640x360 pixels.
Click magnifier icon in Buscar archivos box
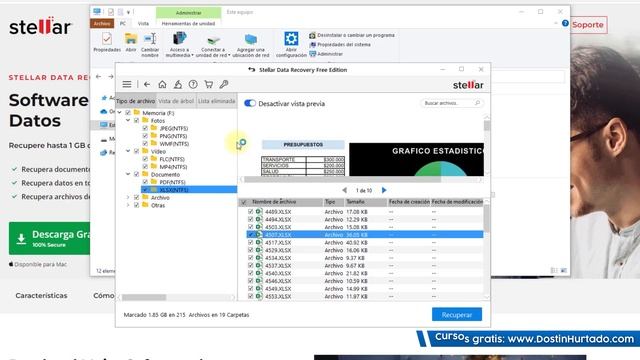477,103
